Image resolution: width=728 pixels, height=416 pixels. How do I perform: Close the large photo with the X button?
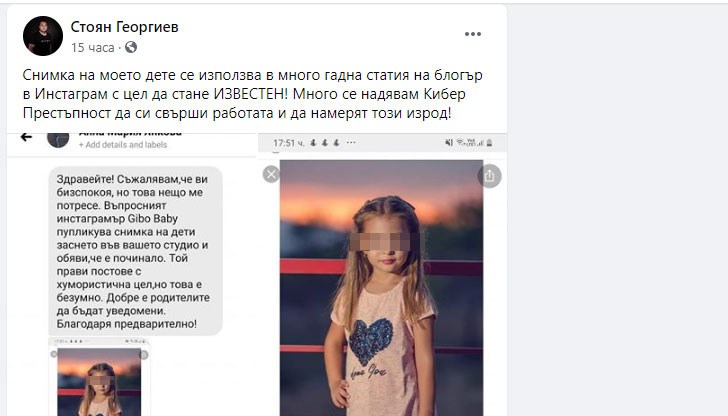(270, 175)
